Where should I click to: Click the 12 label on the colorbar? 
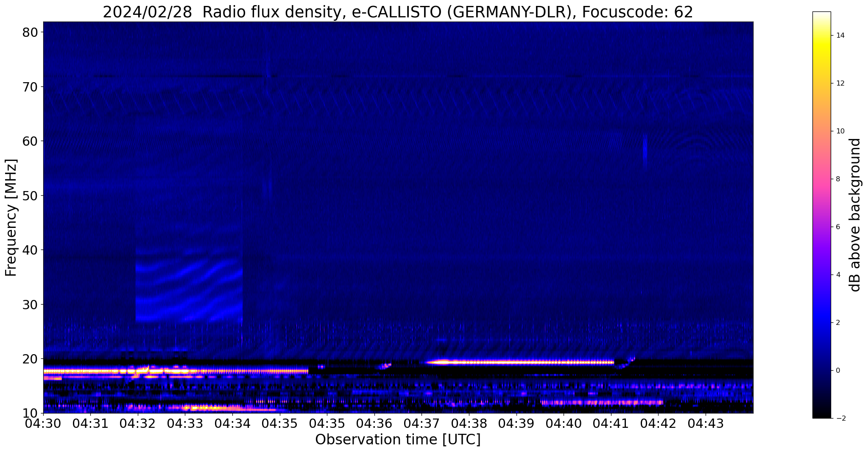840,83
